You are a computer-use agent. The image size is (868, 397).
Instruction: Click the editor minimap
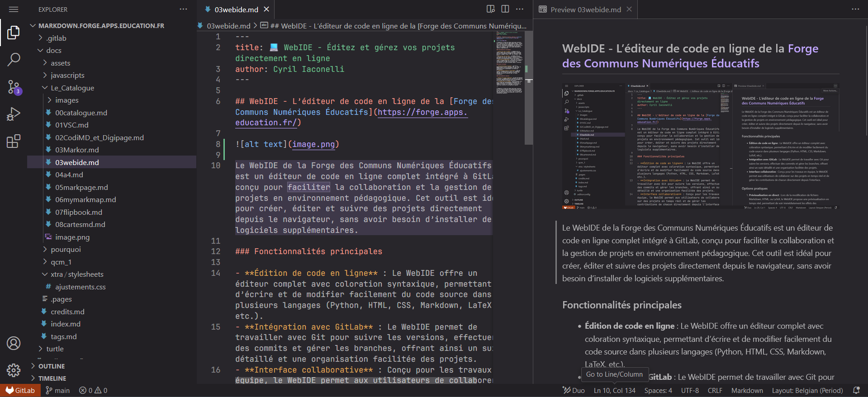click(509, 63)
